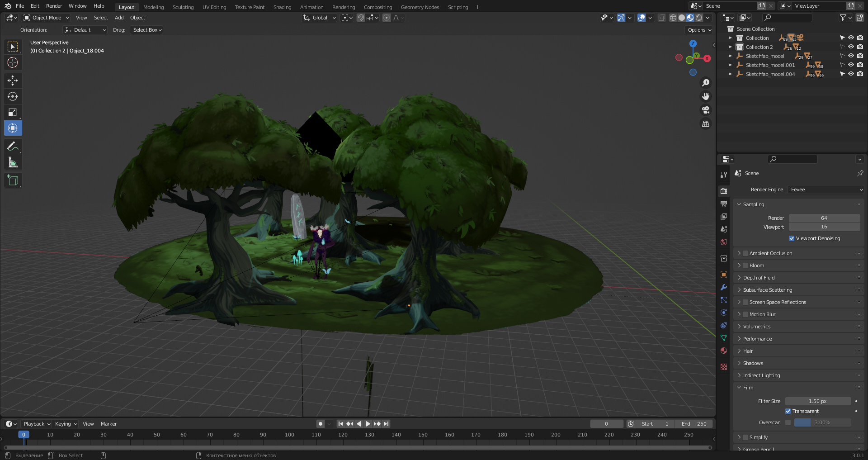Open the Render Engine dropdown

[826, 190]
